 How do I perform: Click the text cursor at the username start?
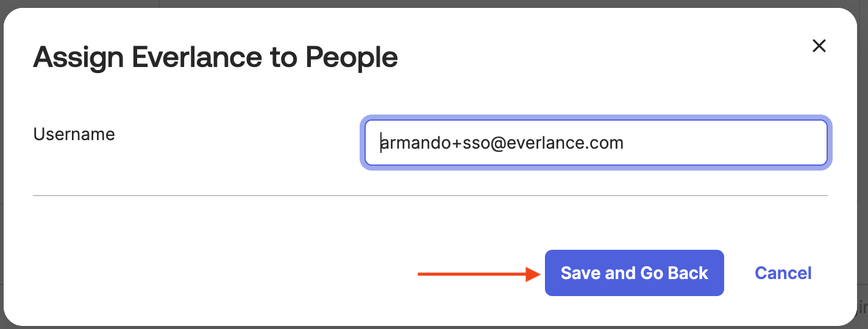point(381,143)
